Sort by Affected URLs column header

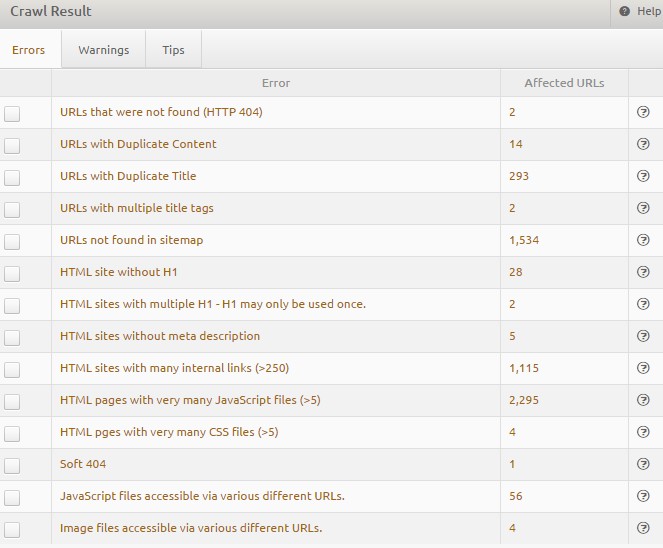click(x=563, y=83)
